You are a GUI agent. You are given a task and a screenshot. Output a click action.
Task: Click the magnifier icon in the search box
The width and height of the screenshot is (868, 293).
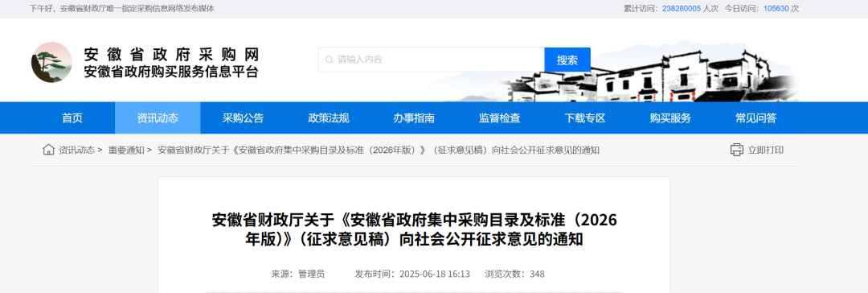[330, 60]
